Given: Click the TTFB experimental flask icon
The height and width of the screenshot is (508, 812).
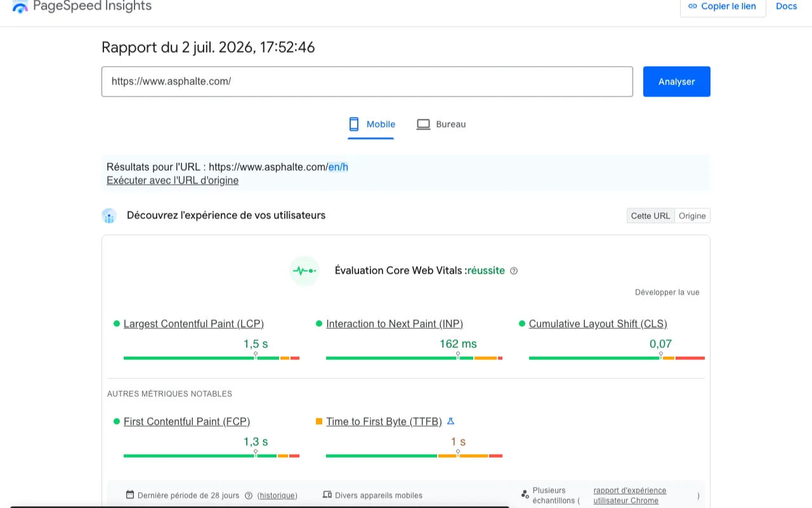Looking at the screenshot, I should pos(451,421).
